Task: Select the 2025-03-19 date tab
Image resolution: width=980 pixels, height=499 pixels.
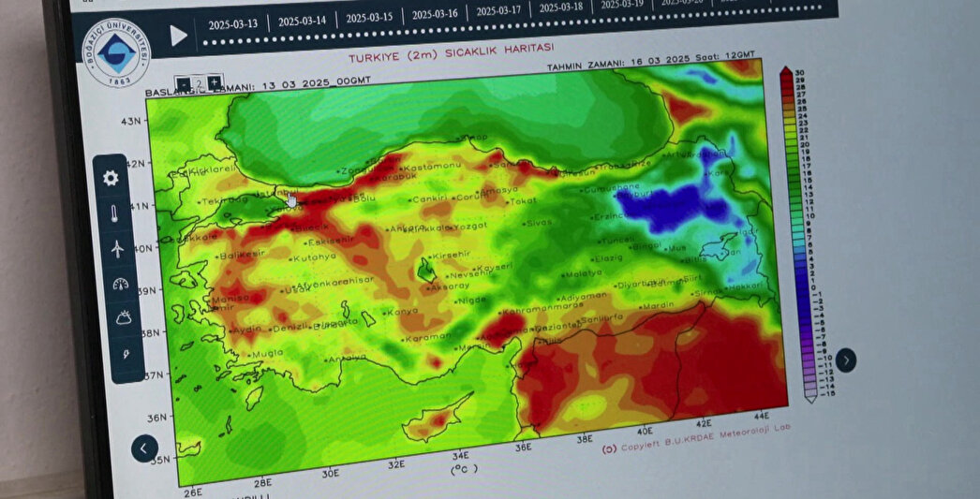Action: click(622, 5)
